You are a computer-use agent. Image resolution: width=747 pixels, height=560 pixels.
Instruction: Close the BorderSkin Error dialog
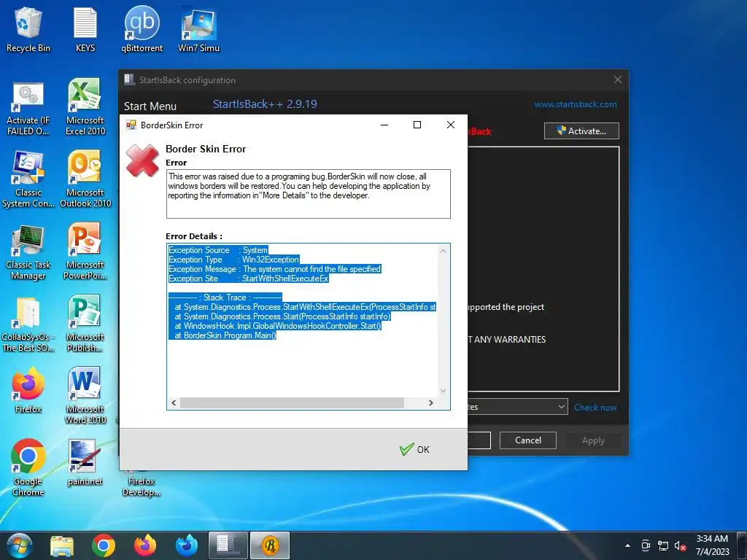(451, 125)
